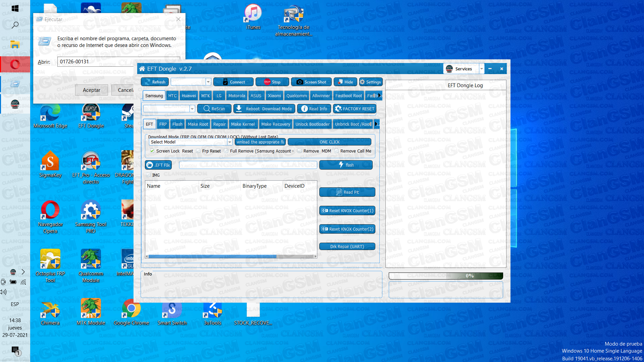644x362 pixels.
Task: Click the ReScan magnifier button
Action: tap(214, 109)
